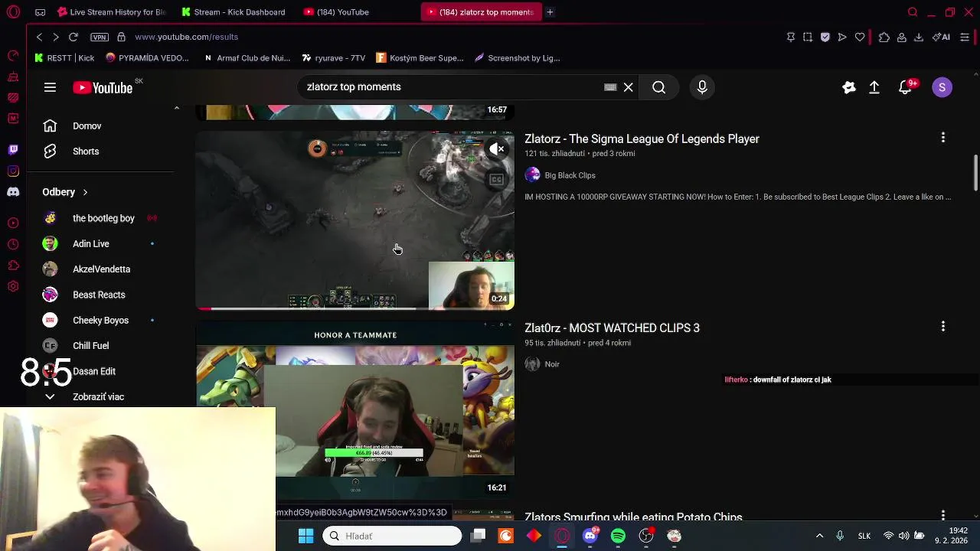
Task: Open the browser tab search icon
Action: point(913,12)
